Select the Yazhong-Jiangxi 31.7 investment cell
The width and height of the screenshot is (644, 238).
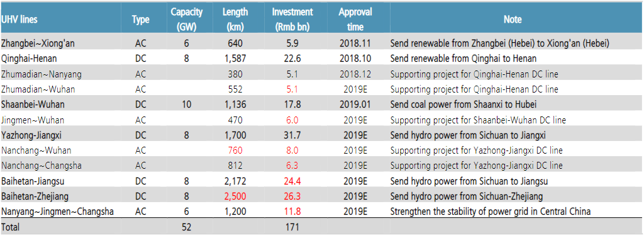pos(292,135)
